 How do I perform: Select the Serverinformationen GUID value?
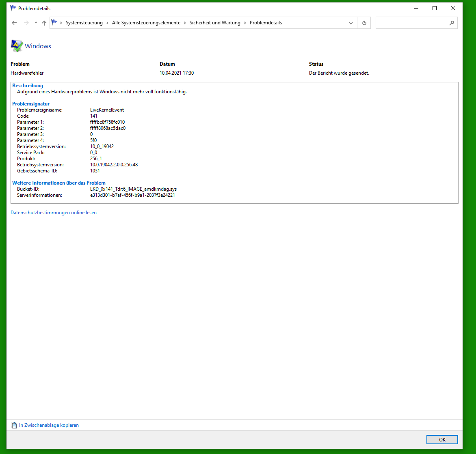click(132, 195)
